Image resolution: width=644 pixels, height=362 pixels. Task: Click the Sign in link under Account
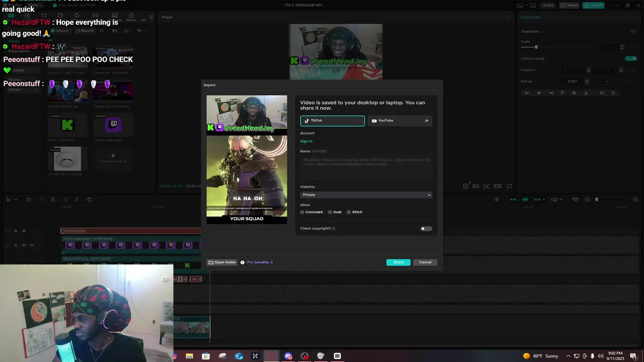pyautogui.click(x=306, y=141)
